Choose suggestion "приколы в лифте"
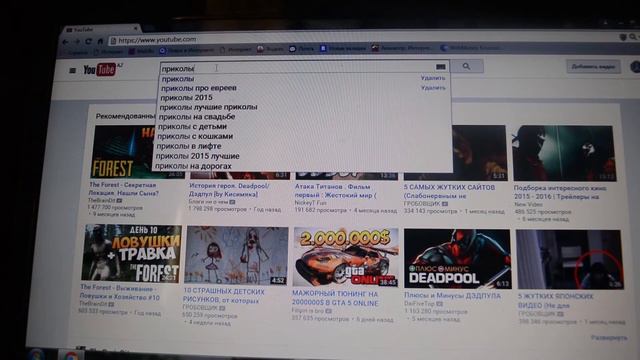 click(189, 146)
